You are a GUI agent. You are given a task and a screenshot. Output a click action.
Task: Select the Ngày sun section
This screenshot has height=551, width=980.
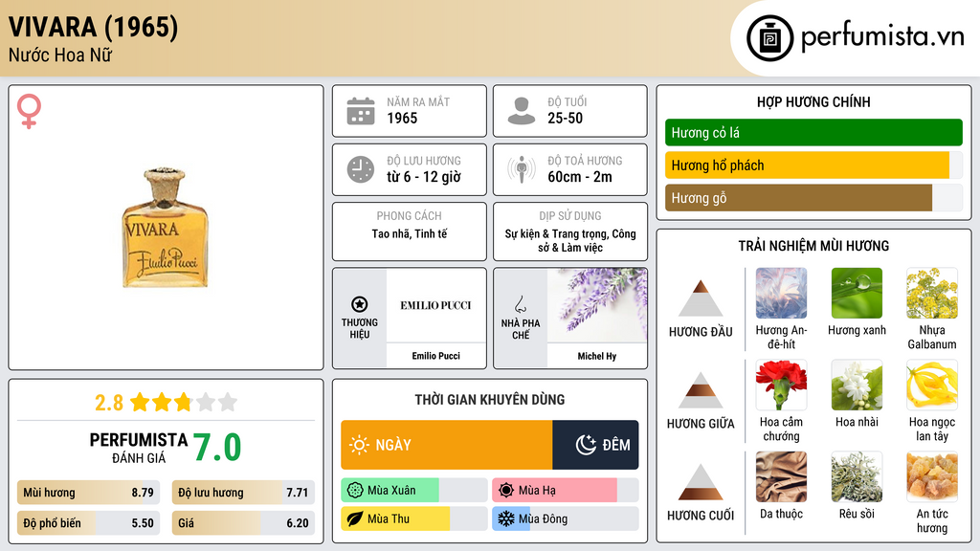(x=446, y=445)
